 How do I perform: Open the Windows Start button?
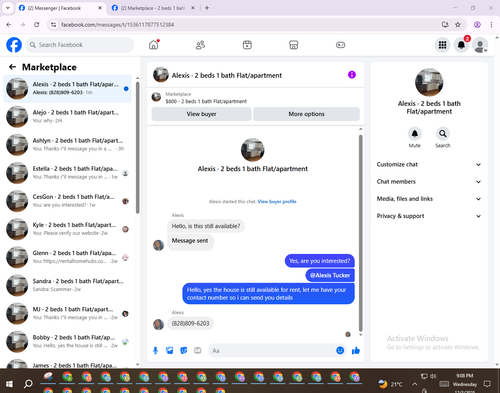click(x=9, y=384)
